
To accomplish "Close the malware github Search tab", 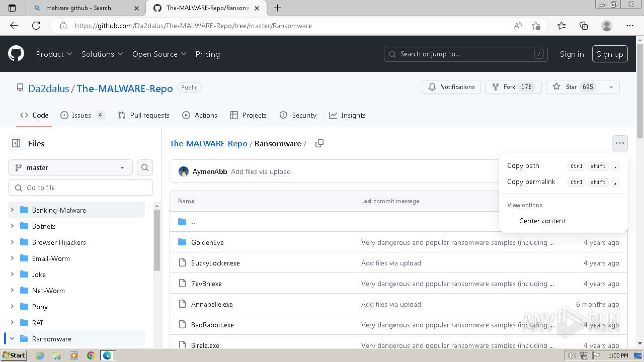I will tap(137, 8).
